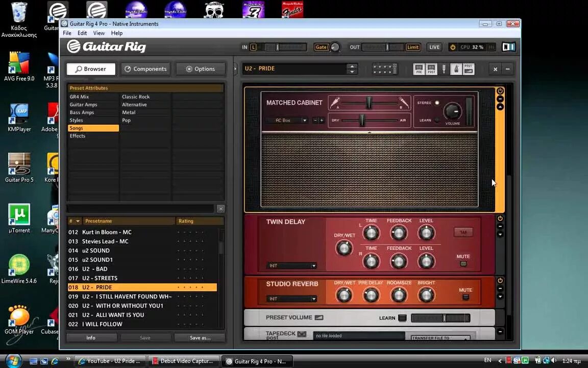Click the Guitar Rig logo

tap(107, 47)
